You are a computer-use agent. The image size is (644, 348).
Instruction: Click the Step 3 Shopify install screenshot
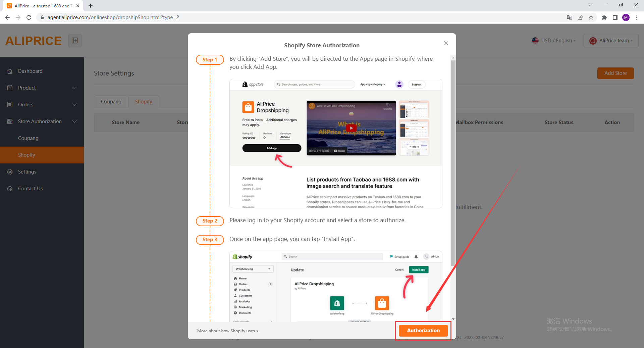pyautogui.click(x=336, y=287)
